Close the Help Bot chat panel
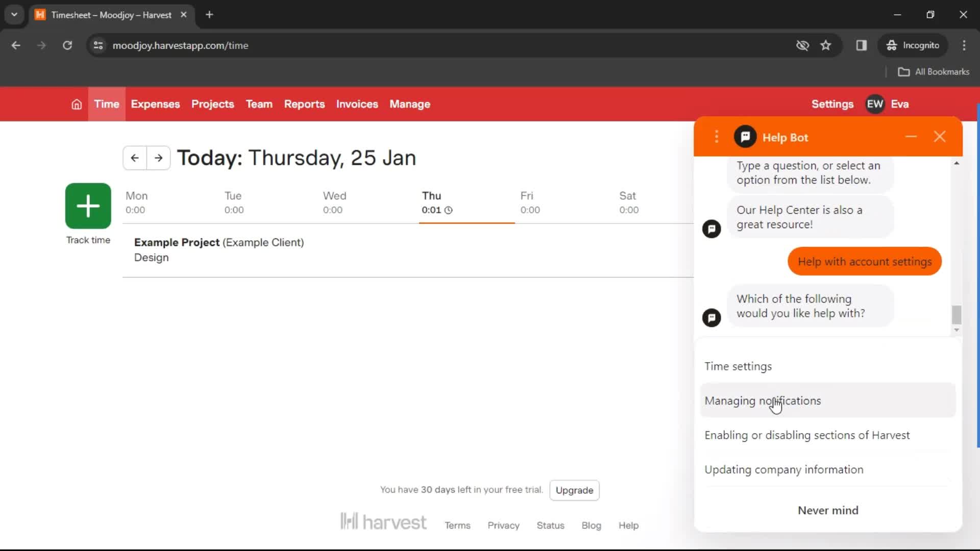Screen dimensions: 980x551 coord(940,137)
